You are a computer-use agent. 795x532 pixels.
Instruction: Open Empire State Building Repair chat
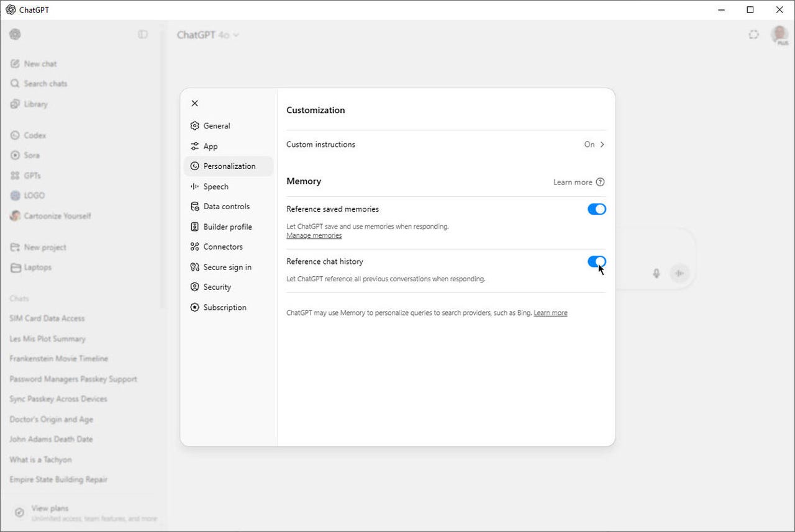[58, 480]
